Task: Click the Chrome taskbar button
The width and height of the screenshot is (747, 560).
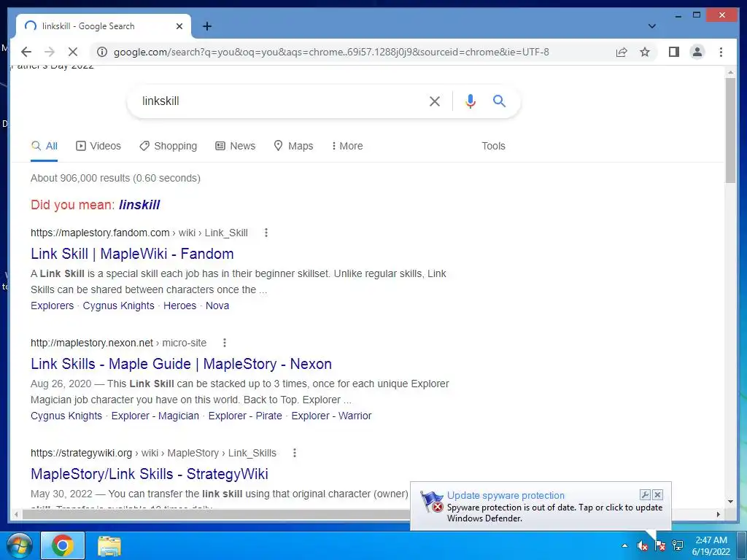Action: tap(63, 545)
